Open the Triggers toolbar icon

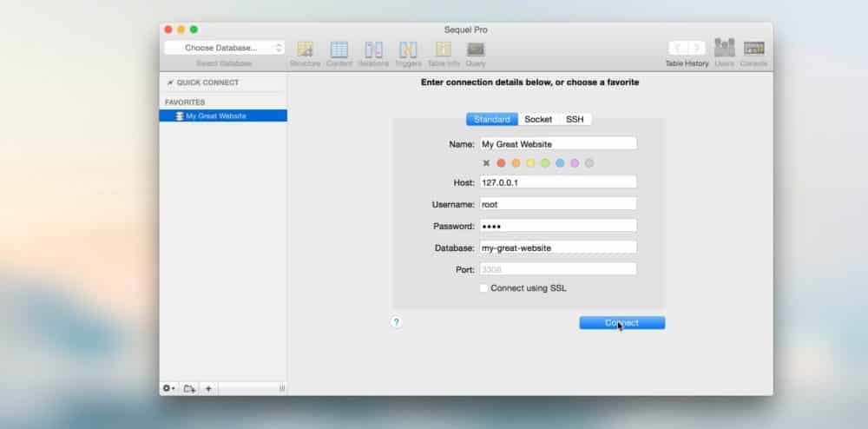[408, 49]
